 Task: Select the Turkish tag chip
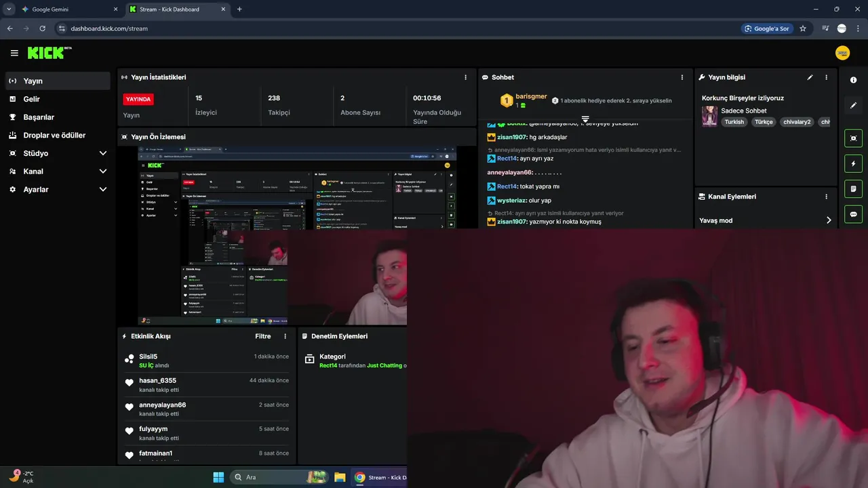coord(734,122)
